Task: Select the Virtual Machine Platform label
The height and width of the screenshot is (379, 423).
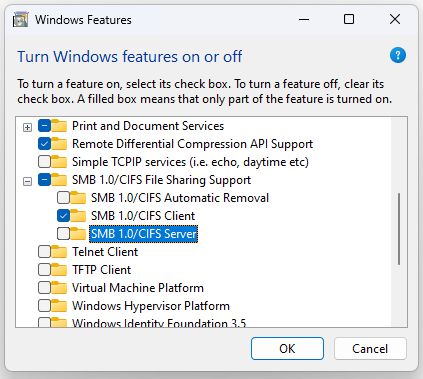Action: pyautogui.click(x=138, y=288)
